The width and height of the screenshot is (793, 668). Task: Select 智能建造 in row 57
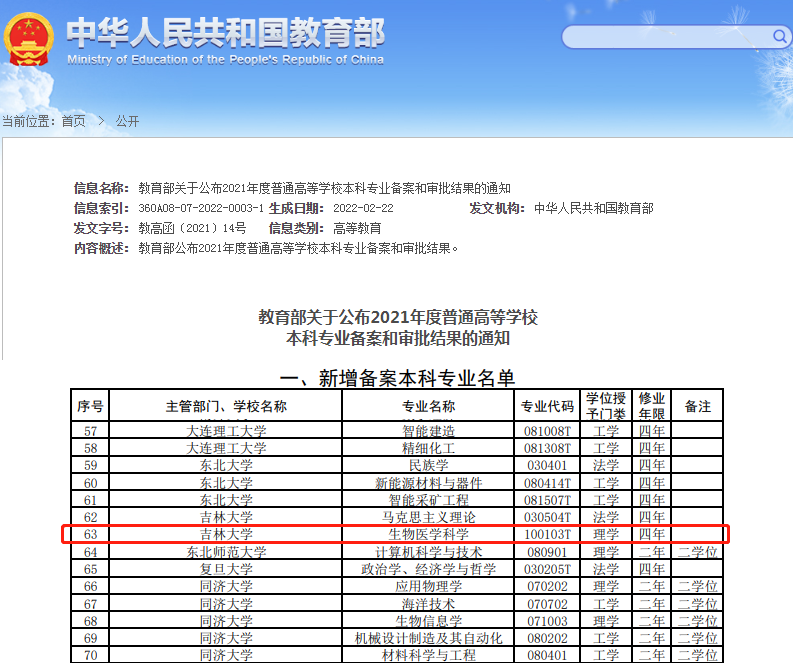[428, 431]
